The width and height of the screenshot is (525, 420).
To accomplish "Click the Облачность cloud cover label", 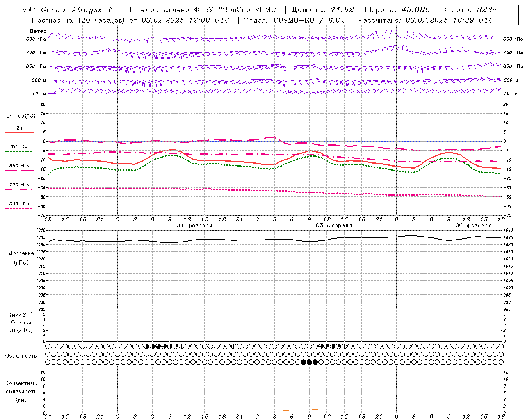I will [x=21, y=356].
